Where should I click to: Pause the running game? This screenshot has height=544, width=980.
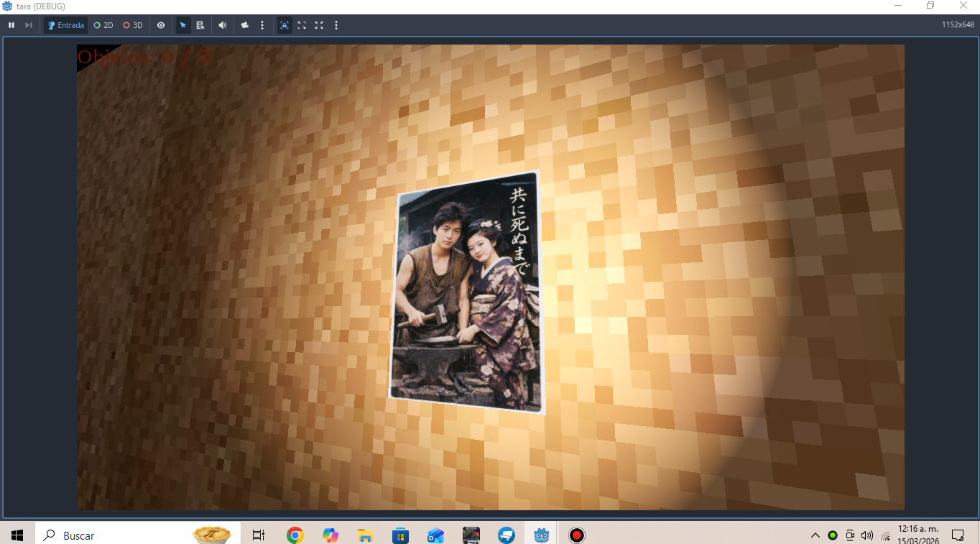pos(11,25)
